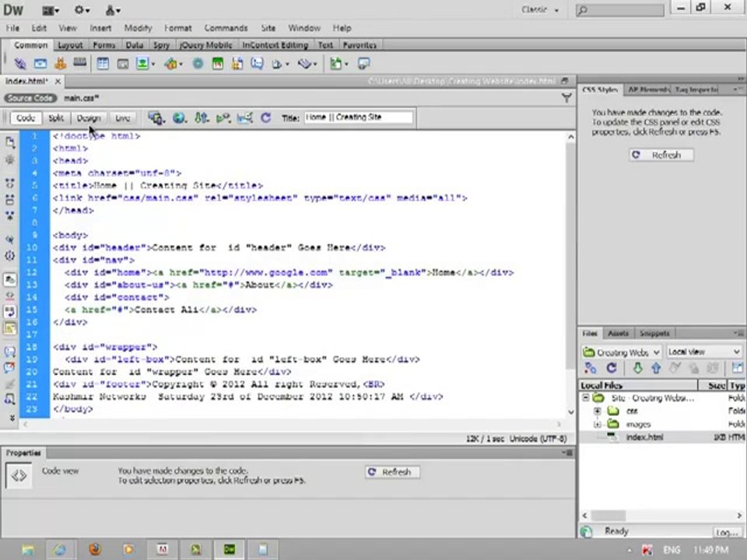Screen dimensions: 747x560
Task: Open File Management arrows icon
Action: (x=201, y=117)
